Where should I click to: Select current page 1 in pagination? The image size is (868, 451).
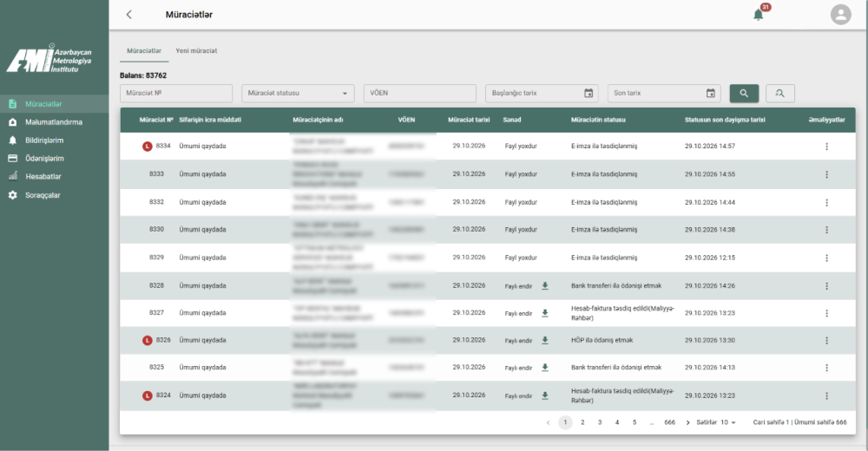pyautogui.click(x=565, y=422)
